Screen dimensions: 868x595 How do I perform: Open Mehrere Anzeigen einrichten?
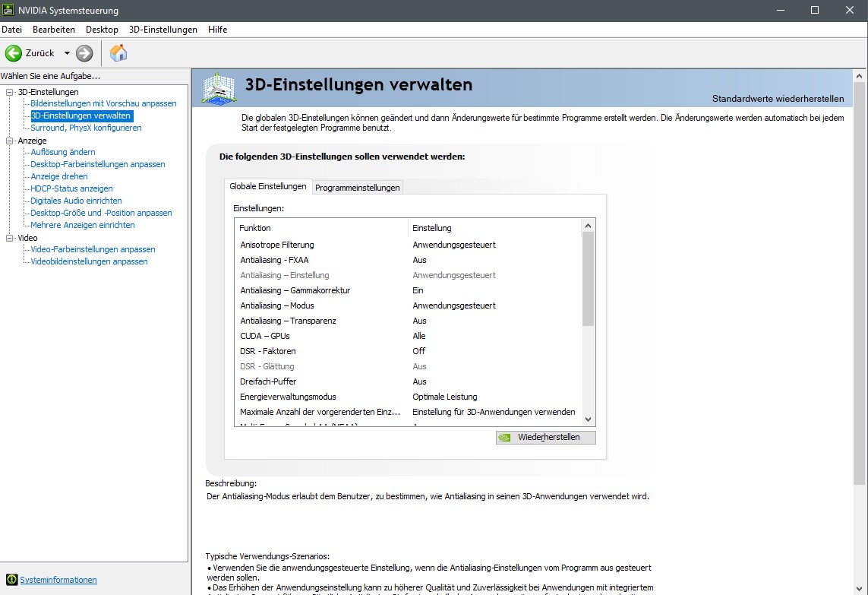pyautogui.click(x=83, y=225)
